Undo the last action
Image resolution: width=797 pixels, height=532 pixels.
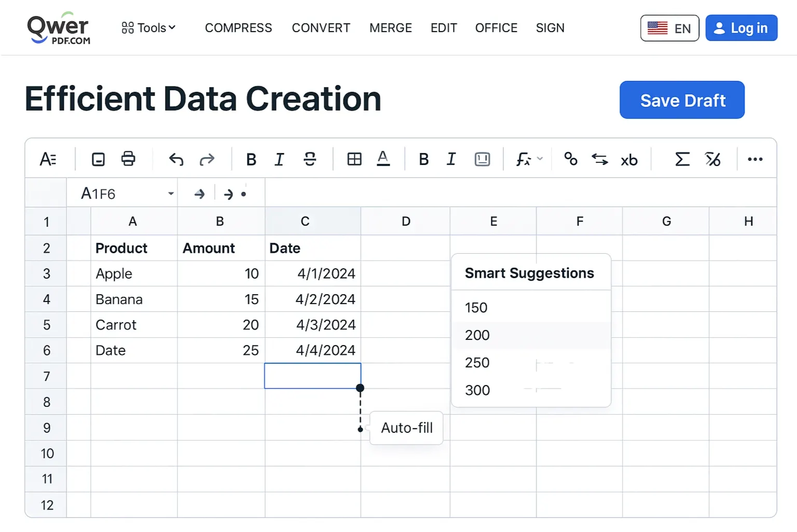[176, 159]
